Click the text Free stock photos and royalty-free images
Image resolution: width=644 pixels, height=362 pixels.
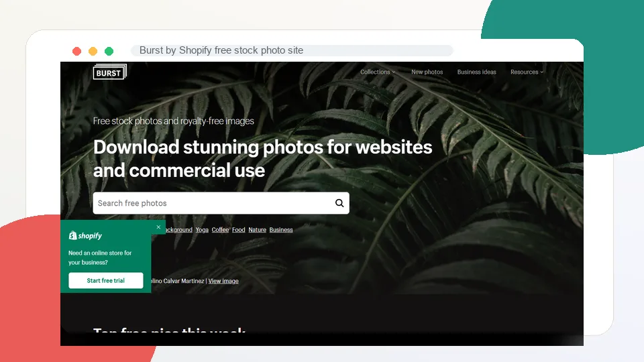(173, 121)
